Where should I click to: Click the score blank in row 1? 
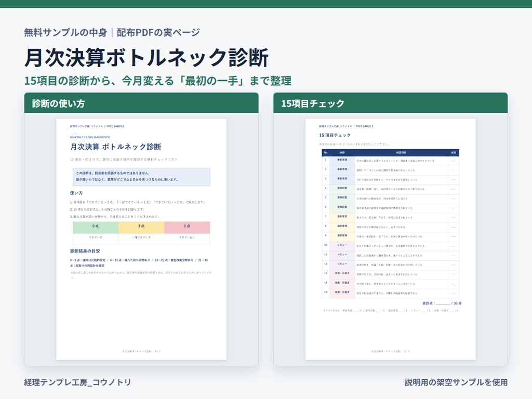point(454,161)
